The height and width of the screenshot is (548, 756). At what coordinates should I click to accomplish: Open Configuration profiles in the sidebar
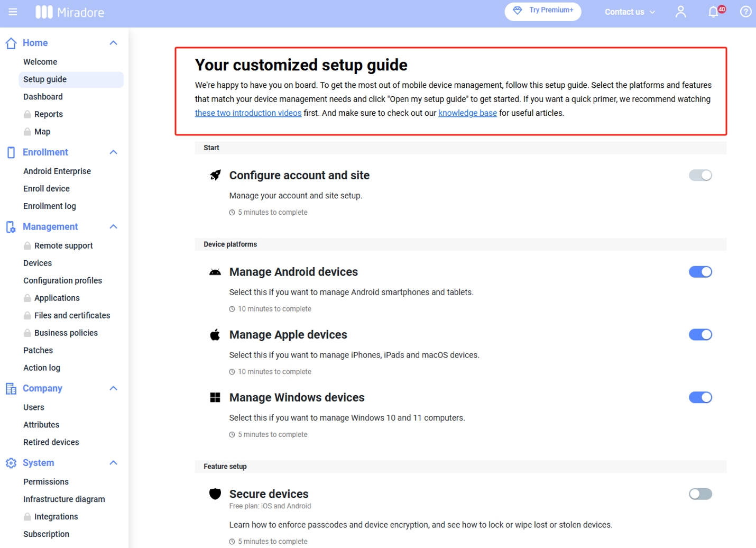point(62,280)
